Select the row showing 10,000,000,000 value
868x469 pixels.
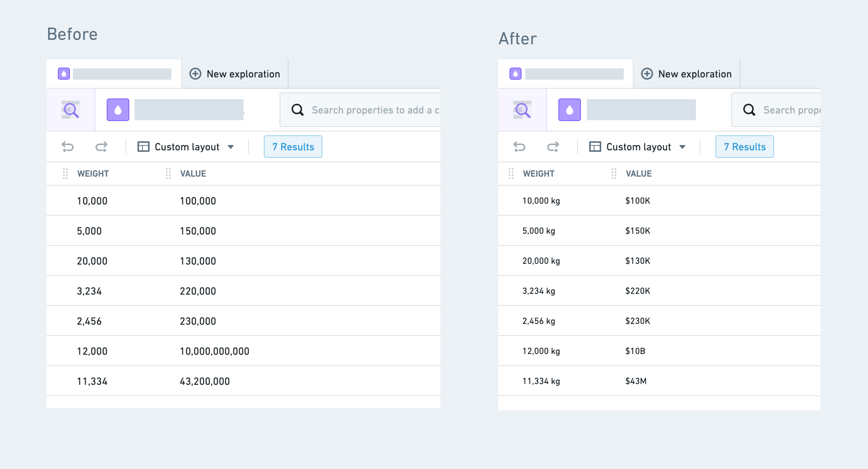pyautogui.click(x=243, y=351)
